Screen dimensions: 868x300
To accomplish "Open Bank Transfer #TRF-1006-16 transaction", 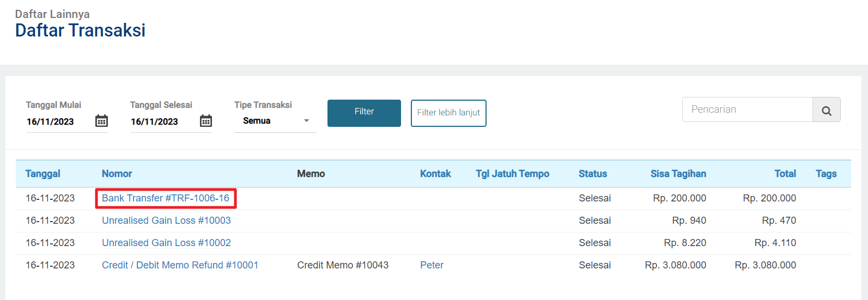I will point(166,198).
